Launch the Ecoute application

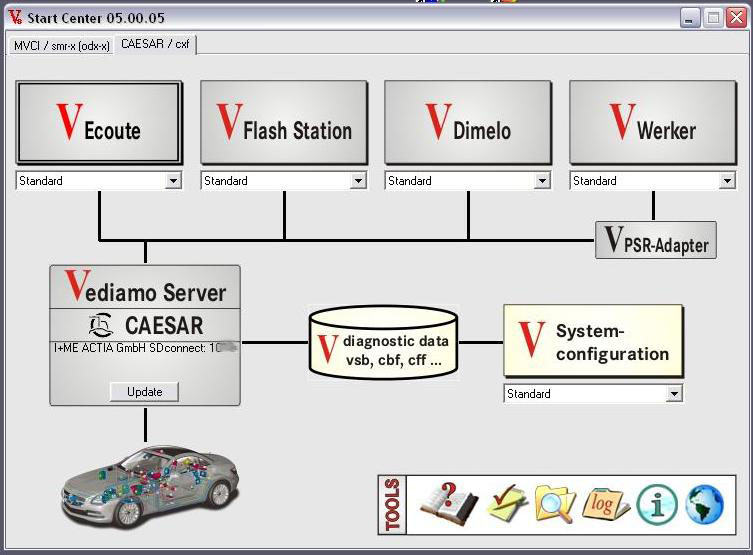99,123
